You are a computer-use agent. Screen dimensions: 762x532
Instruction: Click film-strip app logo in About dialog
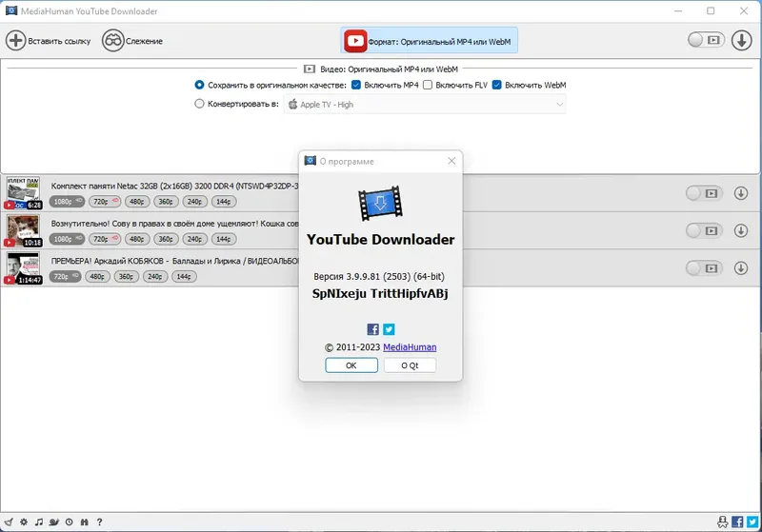[380, 203]
